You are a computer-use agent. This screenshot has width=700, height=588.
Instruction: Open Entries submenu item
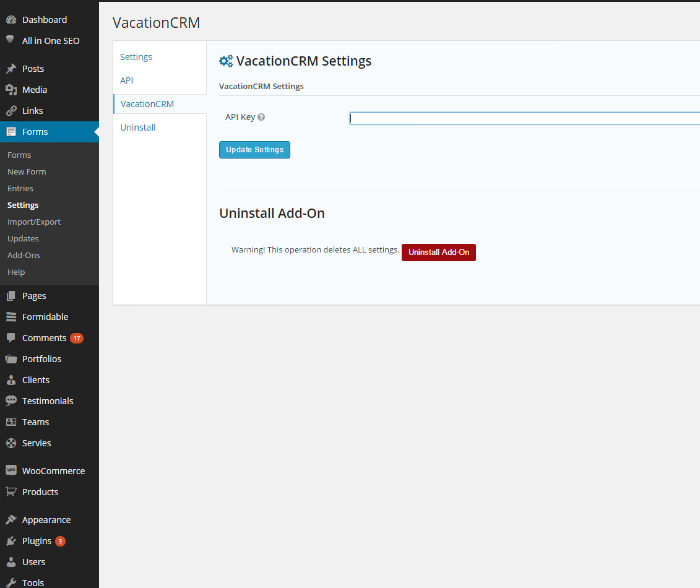(x=20, y=188)
